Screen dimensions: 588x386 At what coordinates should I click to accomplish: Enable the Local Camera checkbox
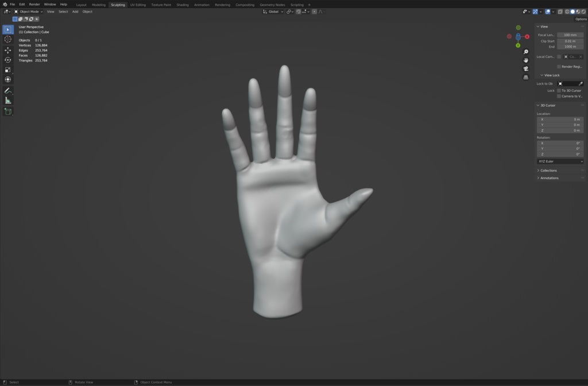click(559, 57)
